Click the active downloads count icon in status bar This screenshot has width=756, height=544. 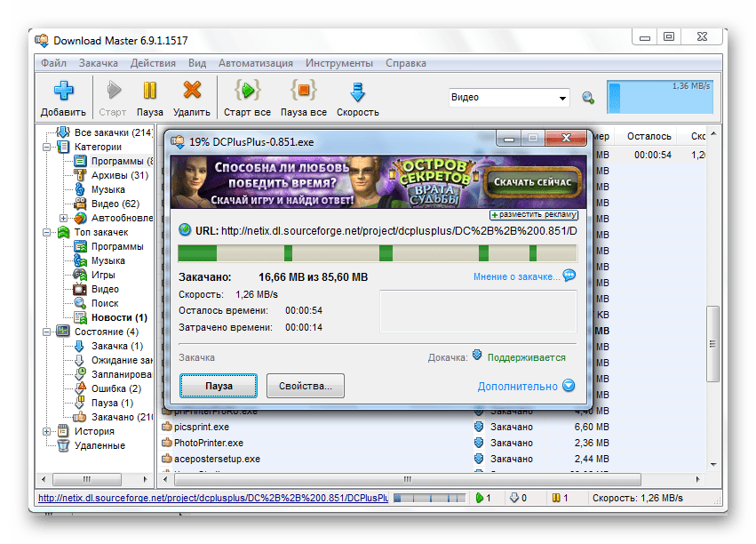click(x=479, y=498)
